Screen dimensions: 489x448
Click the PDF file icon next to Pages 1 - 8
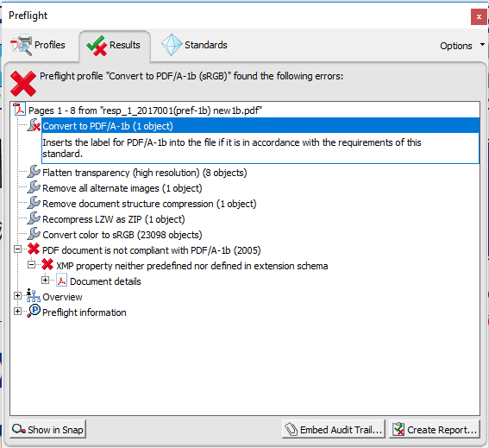pyautogui.click(x=19, y=110)
